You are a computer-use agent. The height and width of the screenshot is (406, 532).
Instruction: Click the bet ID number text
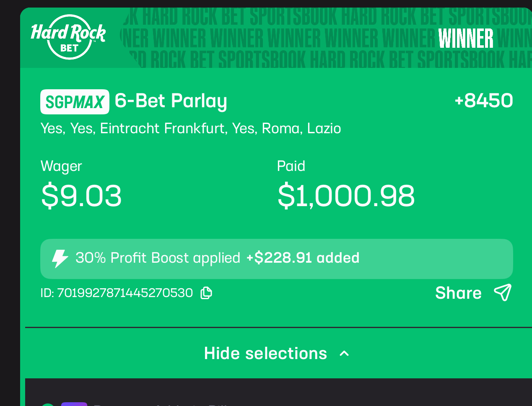coord(125,293)
